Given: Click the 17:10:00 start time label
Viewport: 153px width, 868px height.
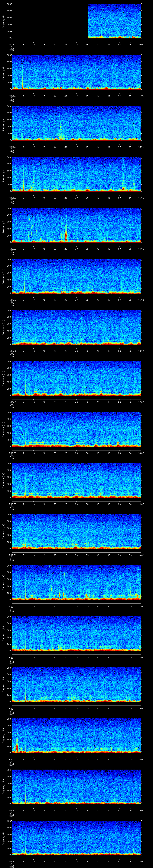Looking at the screenshot, I should click(12, 96).
